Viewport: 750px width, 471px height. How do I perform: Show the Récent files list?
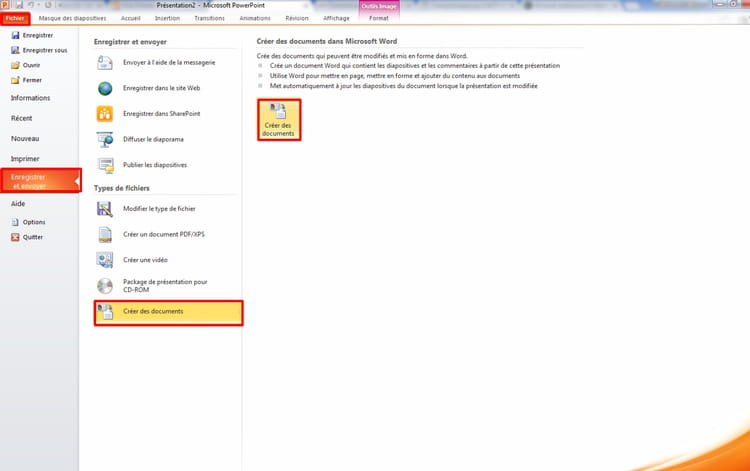pyautogui.click(x=22, y=118)
